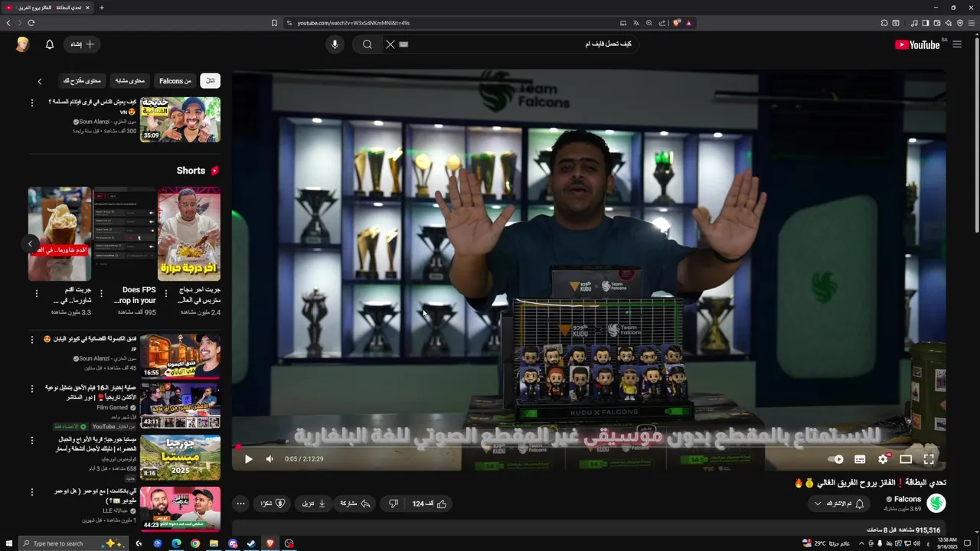Open options for the Film Gamed video

[32, 388]
